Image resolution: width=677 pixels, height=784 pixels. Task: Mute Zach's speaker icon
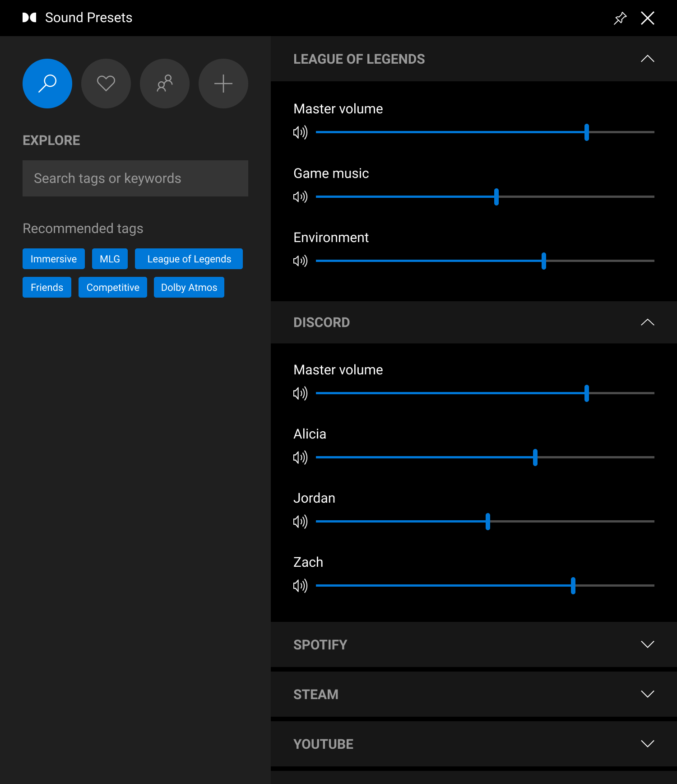(x=300, y=586)
